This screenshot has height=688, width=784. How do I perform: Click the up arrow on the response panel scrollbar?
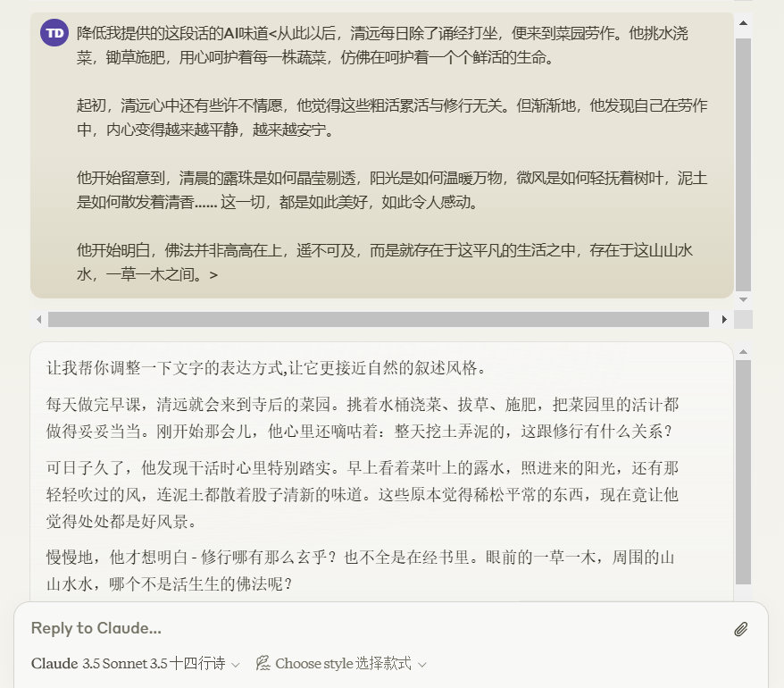pyautogui.click(x=744, y=350)
